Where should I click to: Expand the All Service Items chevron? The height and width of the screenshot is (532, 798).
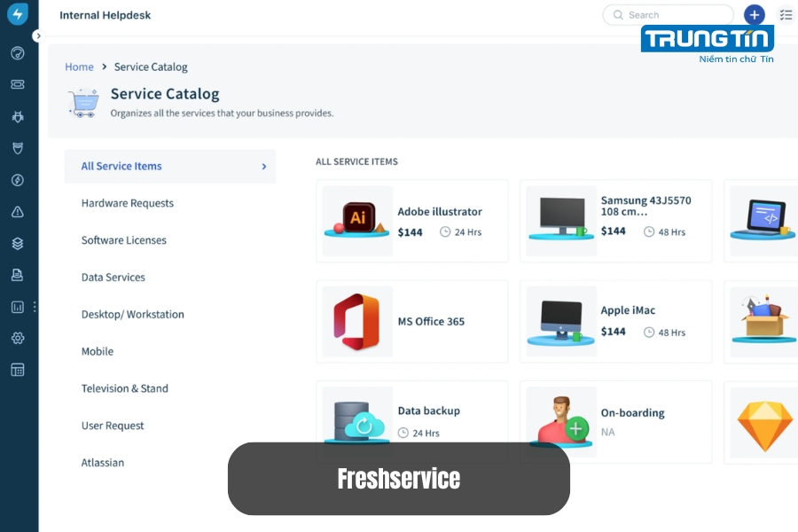point(263,166)
